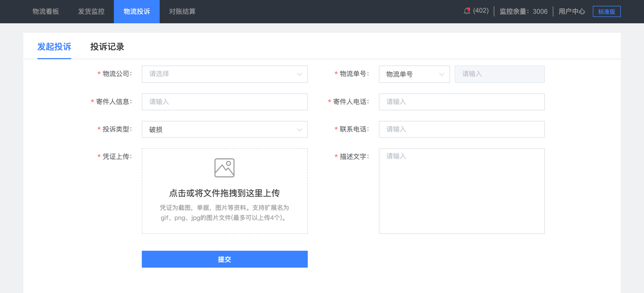Open the 发货监控 navigation item
This screenshot has width=644, height=293.
[x=91, y=12]
